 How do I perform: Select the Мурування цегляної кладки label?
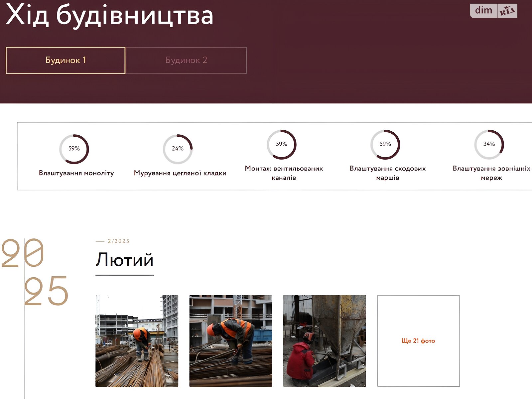pos(180,173)
